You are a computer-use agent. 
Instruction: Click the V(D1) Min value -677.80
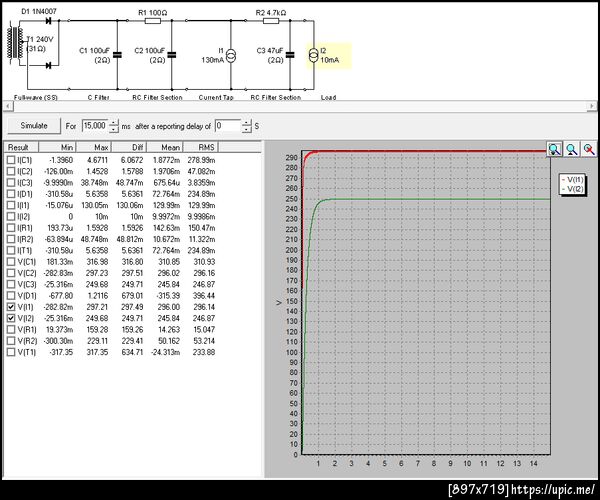(x=61, y=296)
